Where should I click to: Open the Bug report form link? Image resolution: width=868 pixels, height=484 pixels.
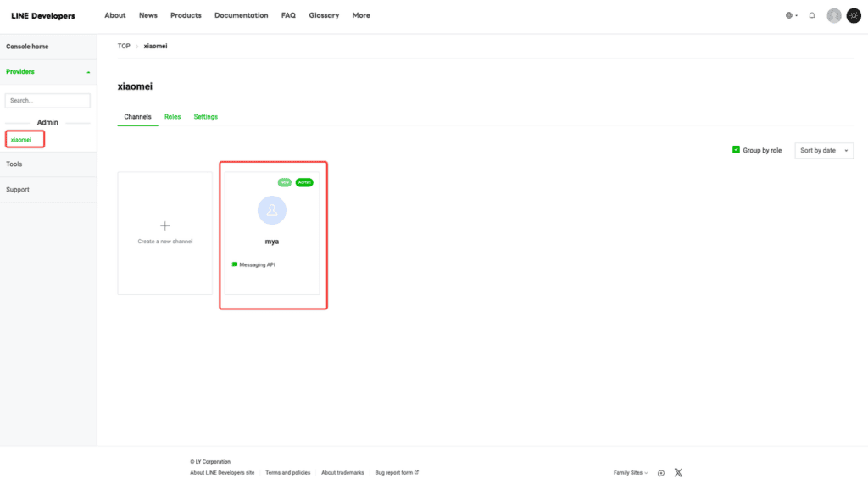[397, 473]
